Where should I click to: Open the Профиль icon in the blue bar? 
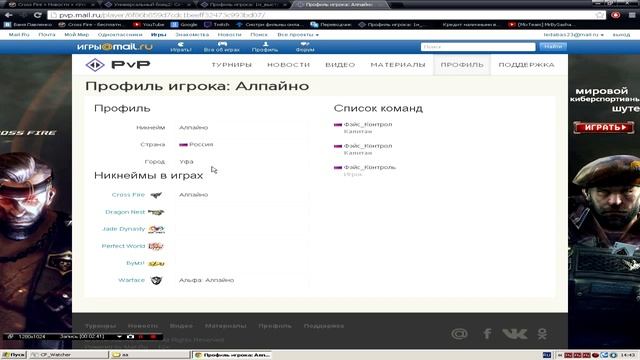[265, 47]
